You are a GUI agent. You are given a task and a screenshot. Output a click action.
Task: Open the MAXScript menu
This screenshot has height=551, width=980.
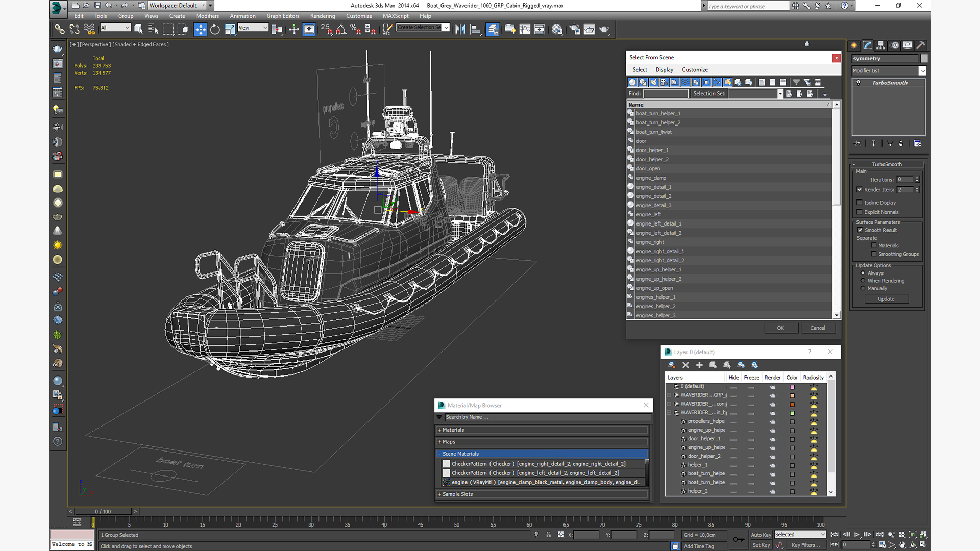click(x=396, y=16)
